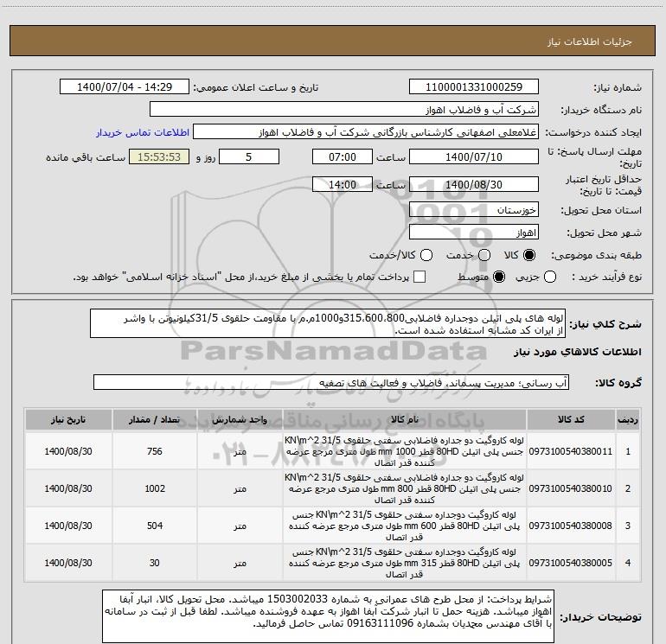Open the اطلاعات تماس خریدار link
Viewport: 666px width, 644px height.
[x=143, y=132]
